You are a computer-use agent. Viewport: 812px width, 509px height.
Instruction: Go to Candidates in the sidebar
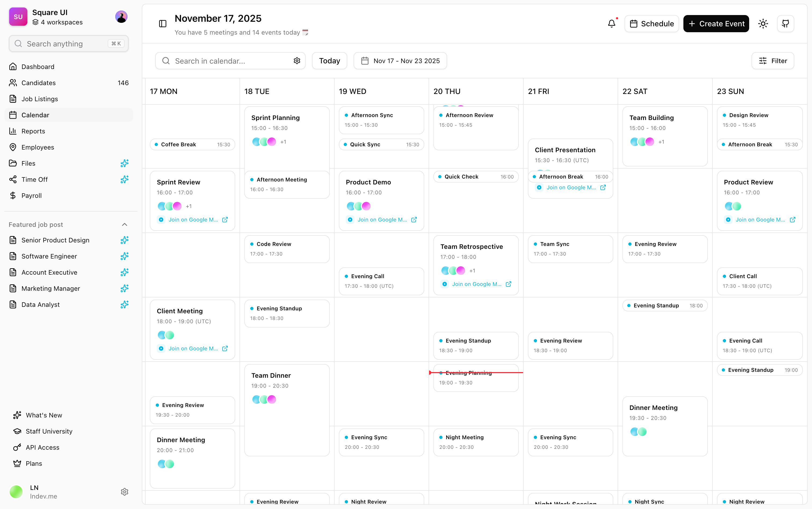pos(39,83)
